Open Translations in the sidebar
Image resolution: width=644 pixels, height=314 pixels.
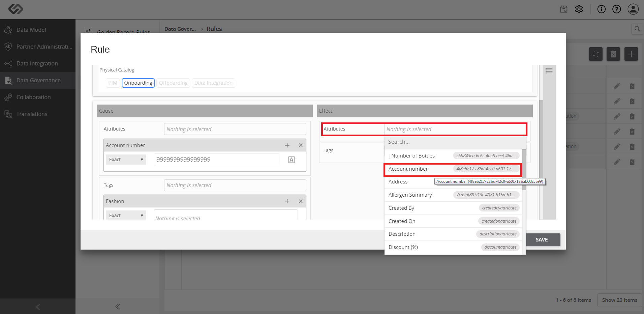(x=38, y=114)
